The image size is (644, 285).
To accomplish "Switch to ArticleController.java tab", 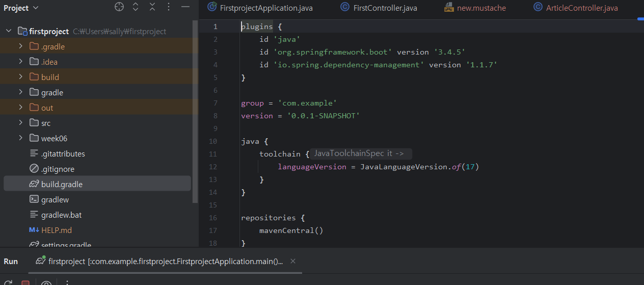I will [x=576, y=8].
